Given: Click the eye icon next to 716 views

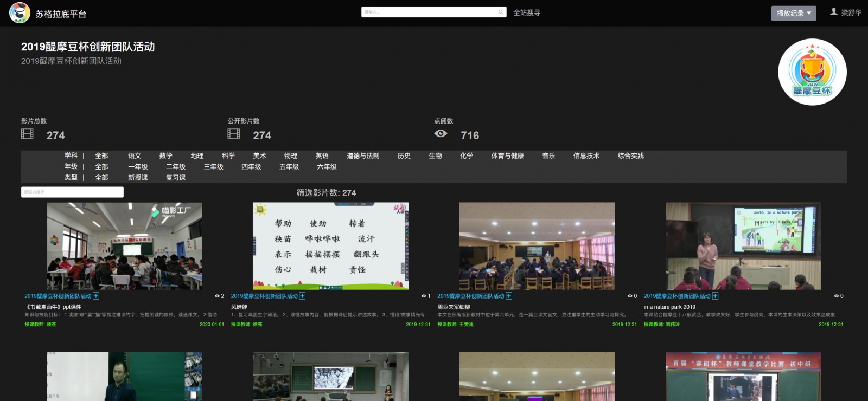Looking at the screenshot, I should coord(441,134).
